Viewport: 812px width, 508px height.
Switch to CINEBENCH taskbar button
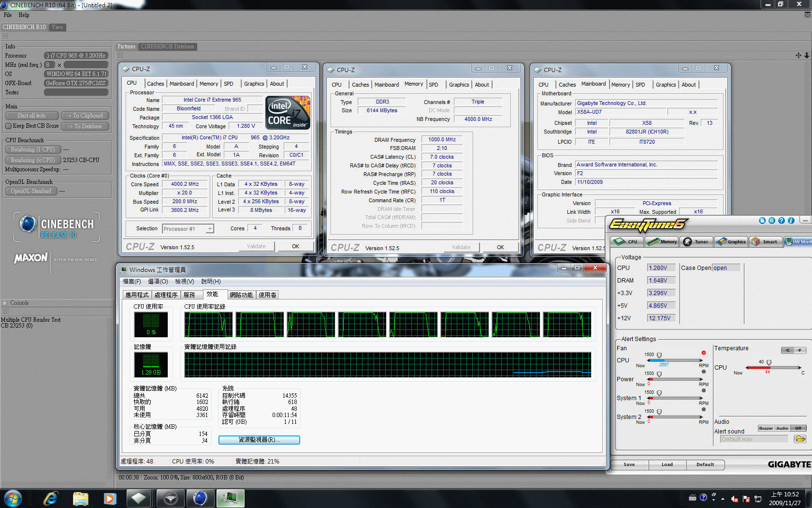(200, 498)
